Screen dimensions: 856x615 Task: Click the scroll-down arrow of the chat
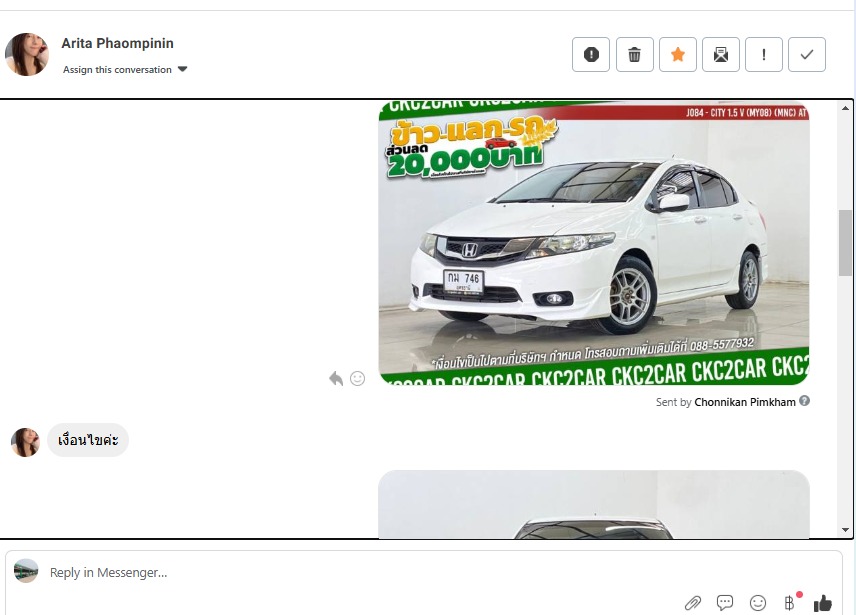pyautogui.click(x=845, y=529)
